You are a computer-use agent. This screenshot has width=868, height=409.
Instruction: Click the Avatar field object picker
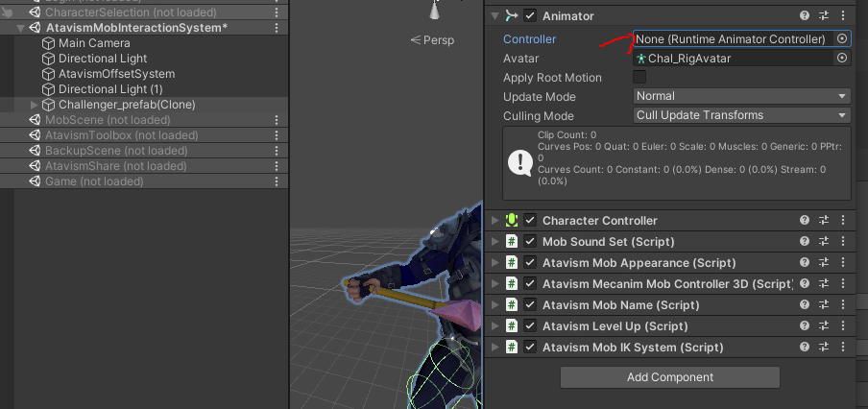click(x=842, y=59)
